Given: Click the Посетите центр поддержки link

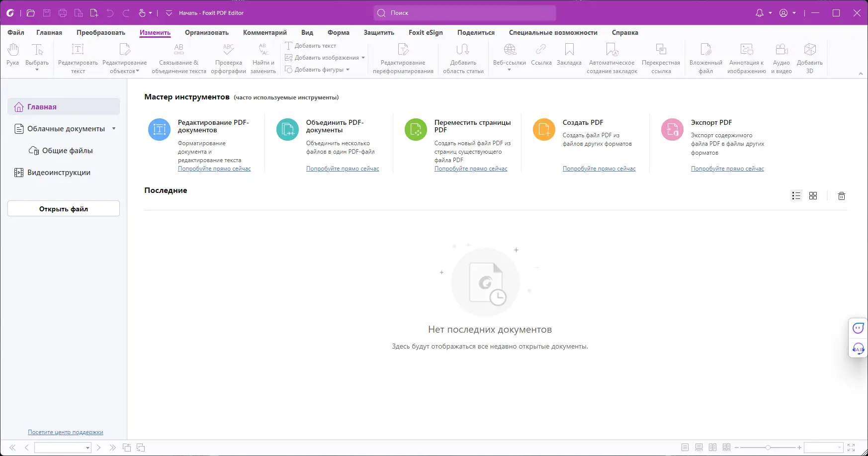Looking at the screenshot, I should 66,432.
